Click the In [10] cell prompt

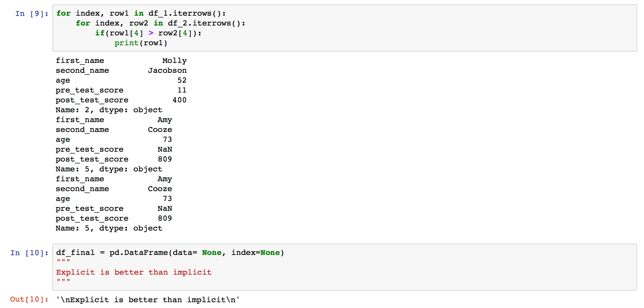29,253
